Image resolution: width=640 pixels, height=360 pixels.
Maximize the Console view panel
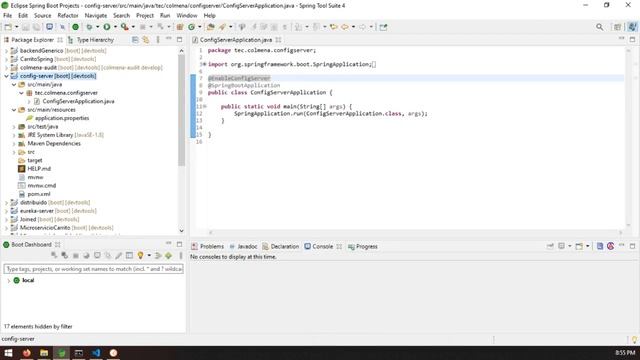(632, 246)
